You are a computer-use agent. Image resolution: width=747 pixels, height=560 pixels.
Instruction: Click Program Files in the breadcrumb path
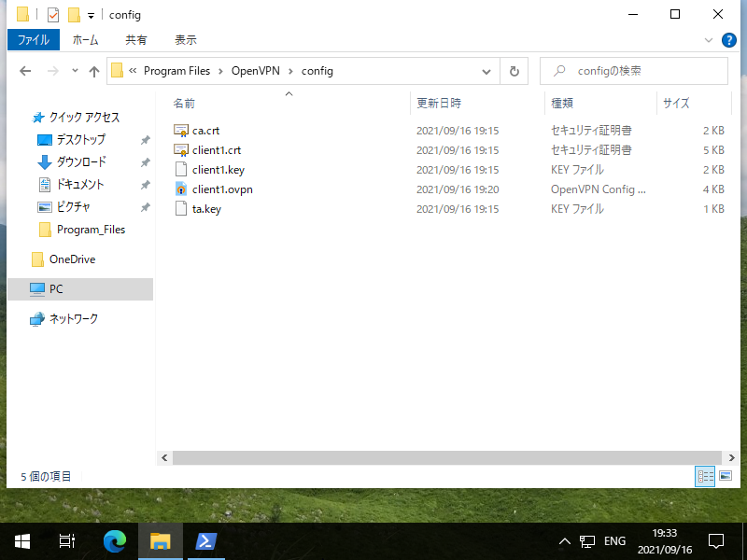click(177, 70)
